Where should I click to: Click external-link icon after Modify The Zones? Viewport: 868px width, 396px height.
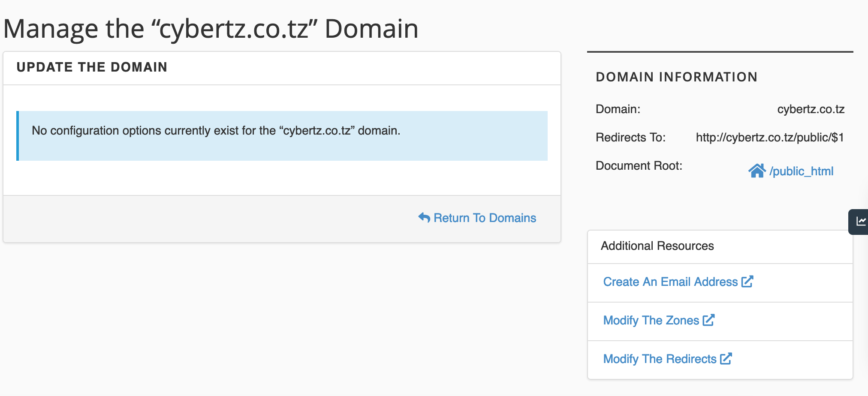tap(708, 320)
